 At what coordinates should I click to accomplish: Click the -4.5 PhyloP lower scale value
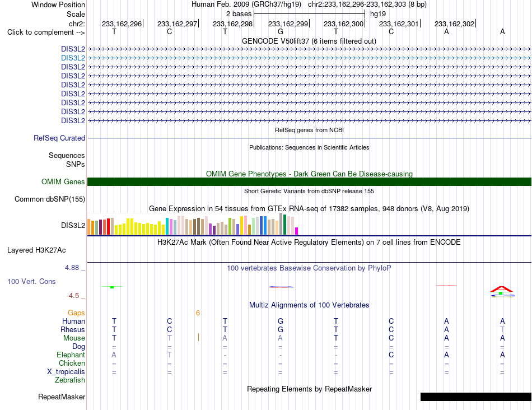tap(73, 296)
